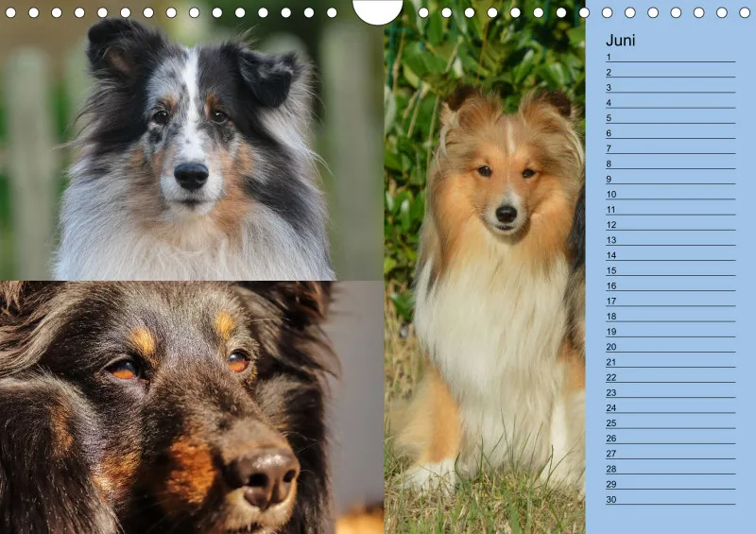Select day 23 line
The image size is (756, 534).
[670, 392]
